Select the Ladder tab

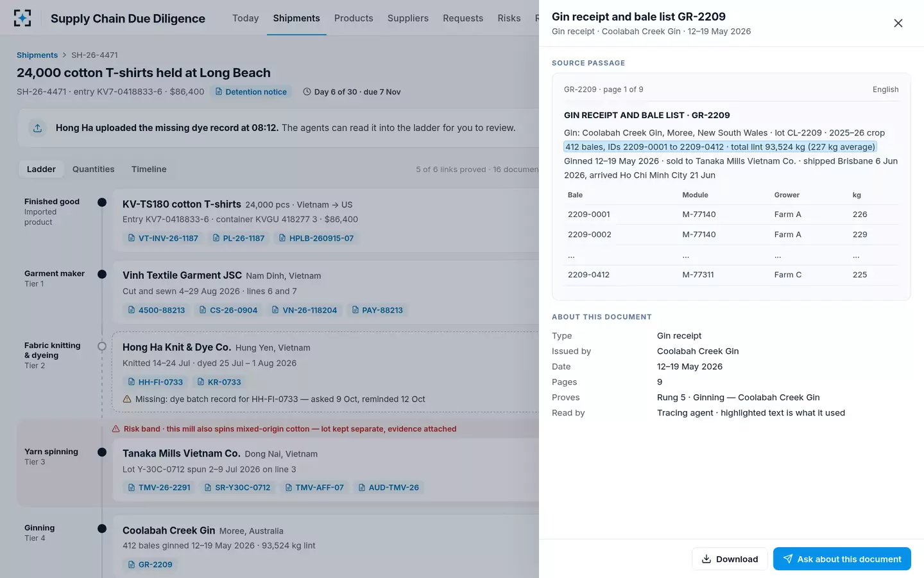point(41,169)
